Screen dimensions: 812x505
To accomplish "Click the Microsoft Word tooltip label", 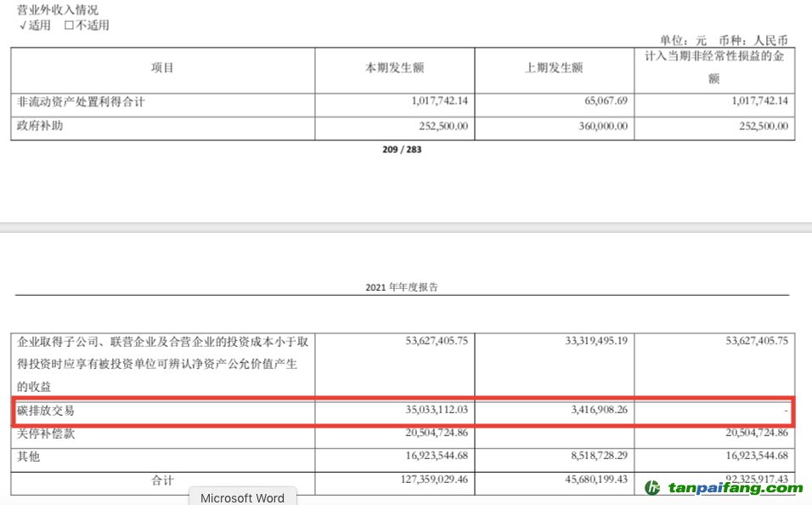I will (x=242, y=497).
